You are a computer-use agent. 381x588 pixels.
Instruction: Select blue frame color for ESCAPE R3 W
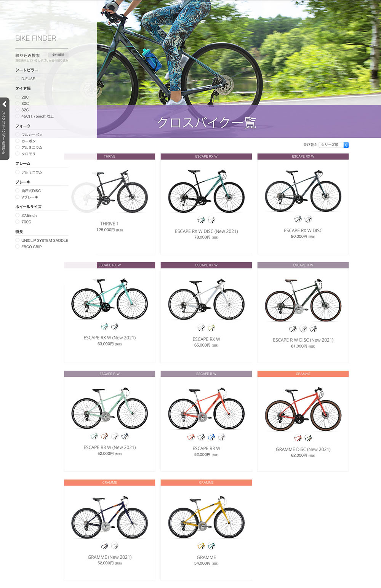211,437
